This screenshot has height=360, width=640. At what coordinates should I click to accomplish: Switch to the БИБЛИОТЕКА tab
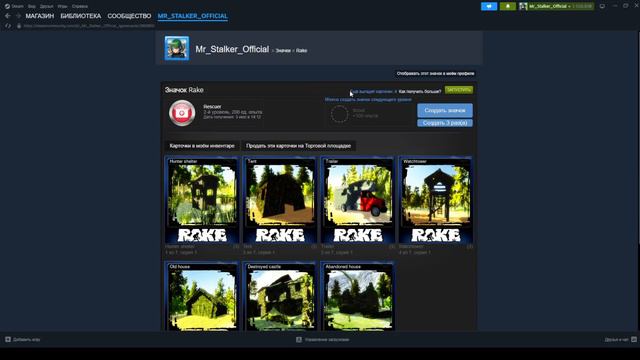(x=81, y=16)
